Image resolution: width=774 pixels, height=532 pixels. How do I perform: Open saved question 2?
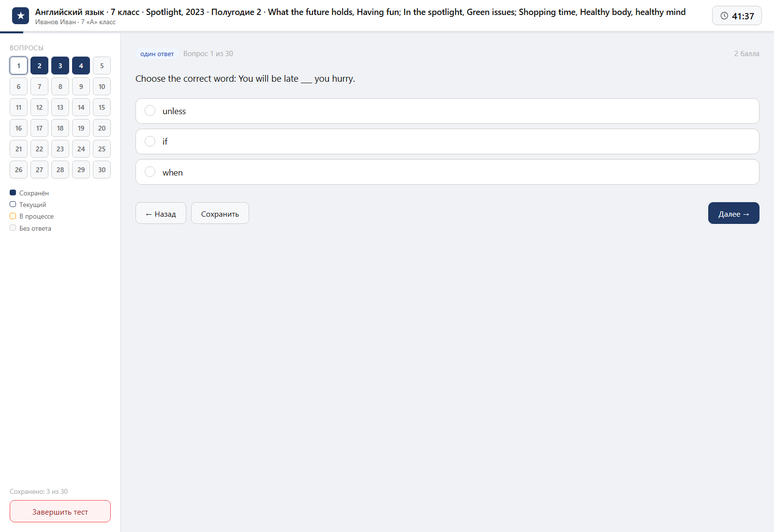39,66
